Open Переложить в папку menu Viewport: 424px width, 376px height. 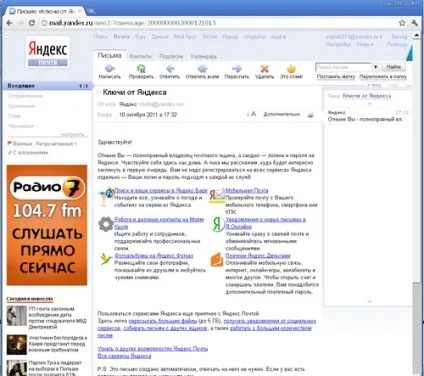click(x=383, y=77)
